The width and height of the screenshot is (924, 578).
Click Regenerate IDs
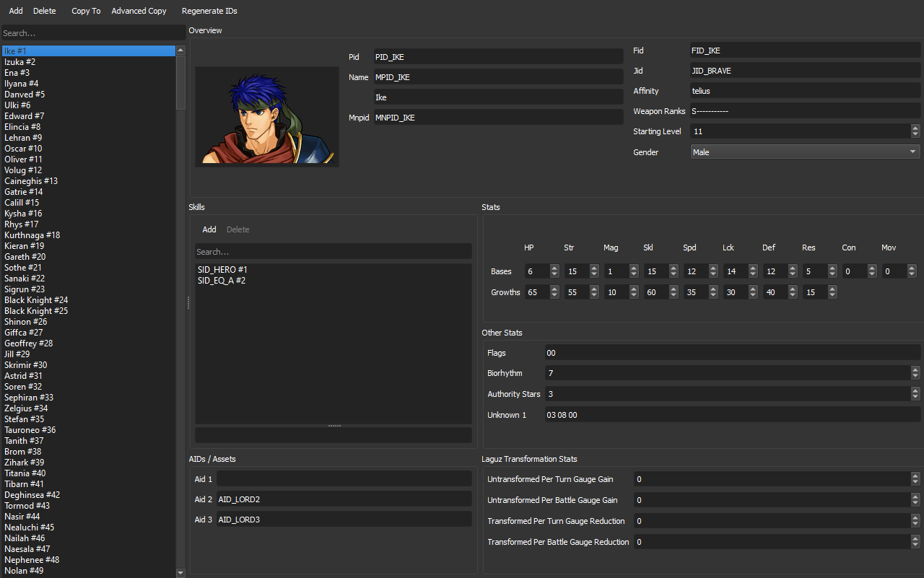click(x=209, y=11)
